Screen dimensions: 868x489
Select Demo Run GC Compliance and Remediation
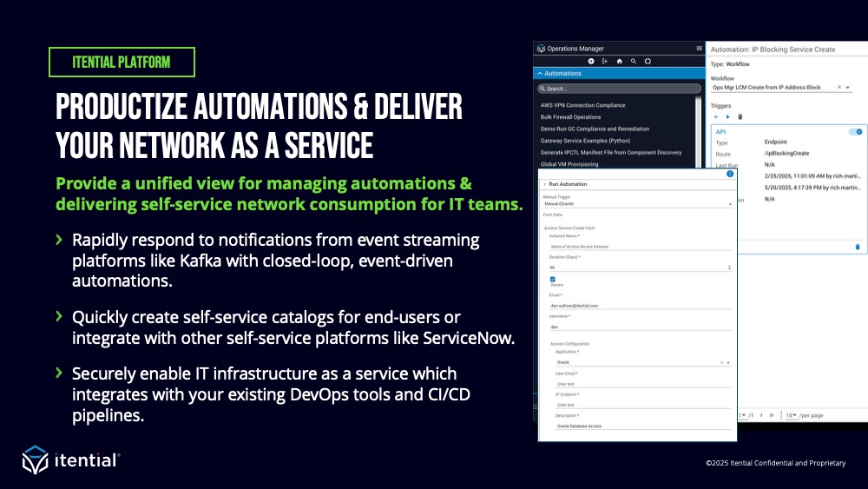pyautogui.click(x=595, y=129)
